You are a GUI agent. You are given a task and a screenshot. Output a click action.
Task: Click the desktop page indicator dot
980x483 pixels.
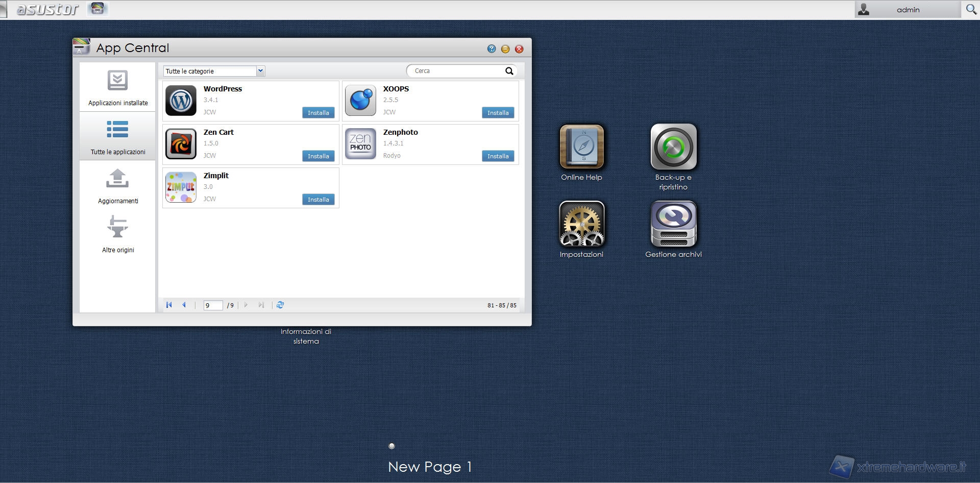coord(391,446)
